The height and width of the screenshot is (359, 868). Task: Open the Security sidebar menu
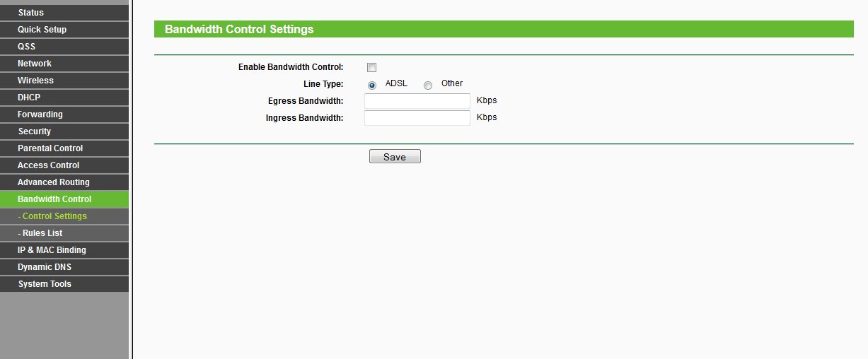coord(35,131)
